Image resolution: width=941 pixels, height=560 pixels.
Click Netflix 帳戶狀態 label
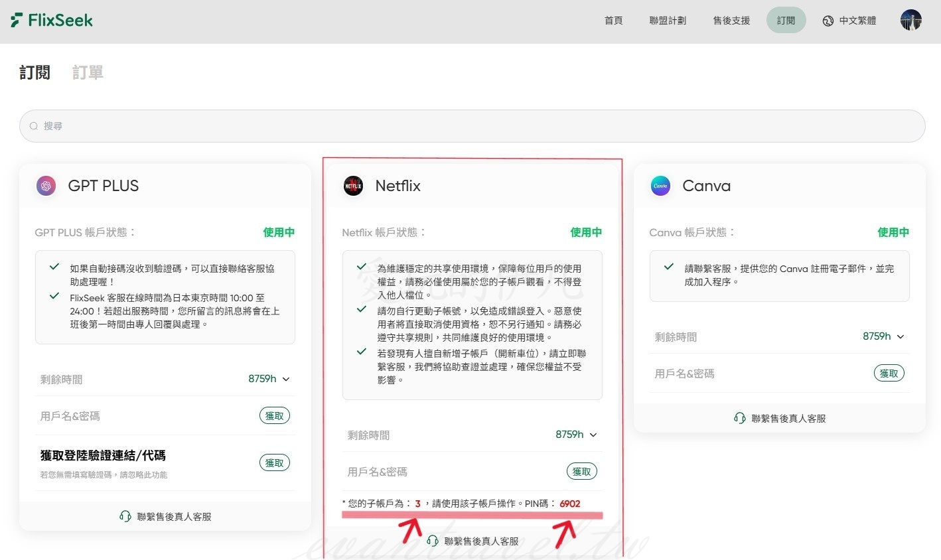[x=384, y=232]
